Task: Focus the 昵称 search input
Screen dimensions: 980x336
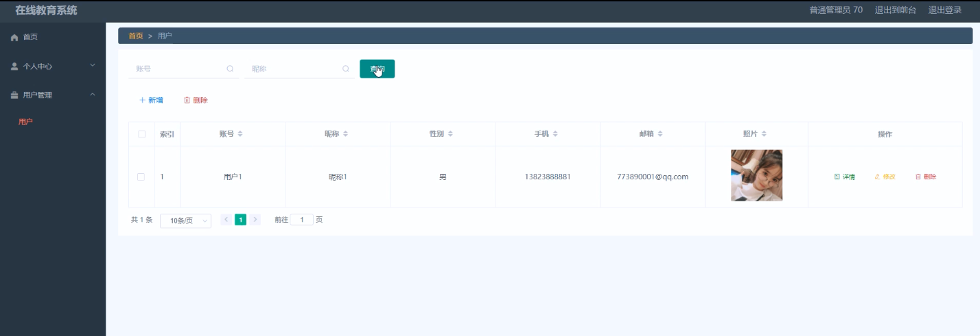Action: click(x=299, y=69)
